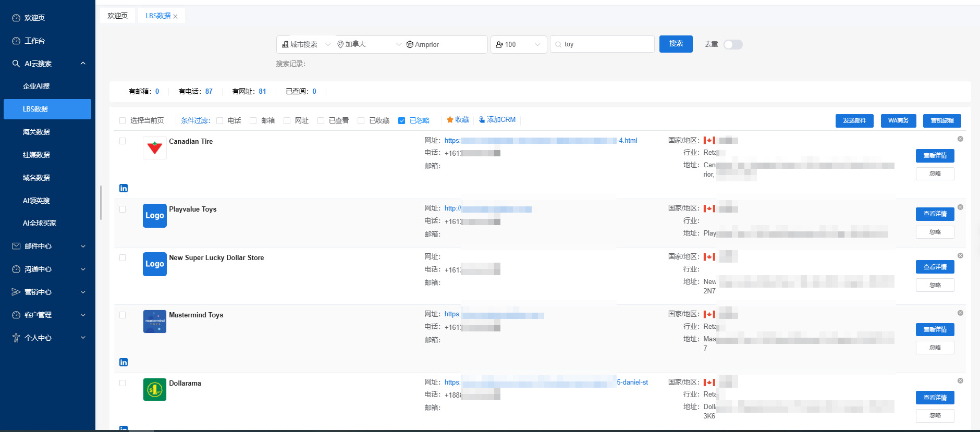980x432 pixels.
Task: Click the AI云搜索 magnifier icon
Action: click(x=16, y=64)
